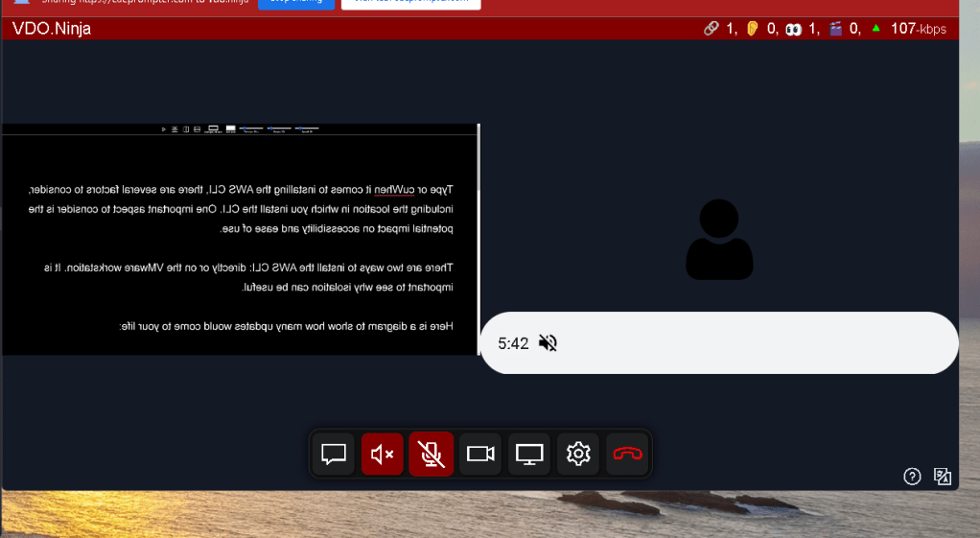Unmute the microphone button
The width and height of the screenshot is (980, 538).
point(432,454)
